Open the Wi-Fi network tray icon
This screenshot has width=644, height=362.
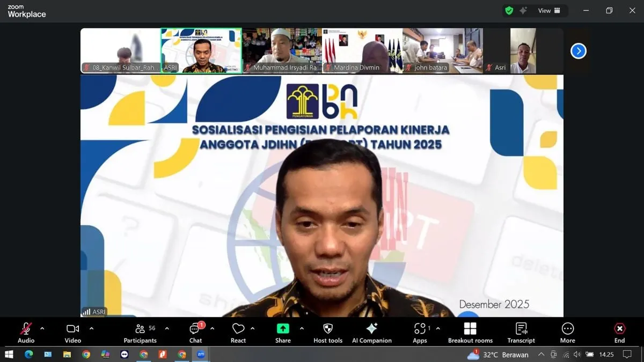[x=566, y=354]
